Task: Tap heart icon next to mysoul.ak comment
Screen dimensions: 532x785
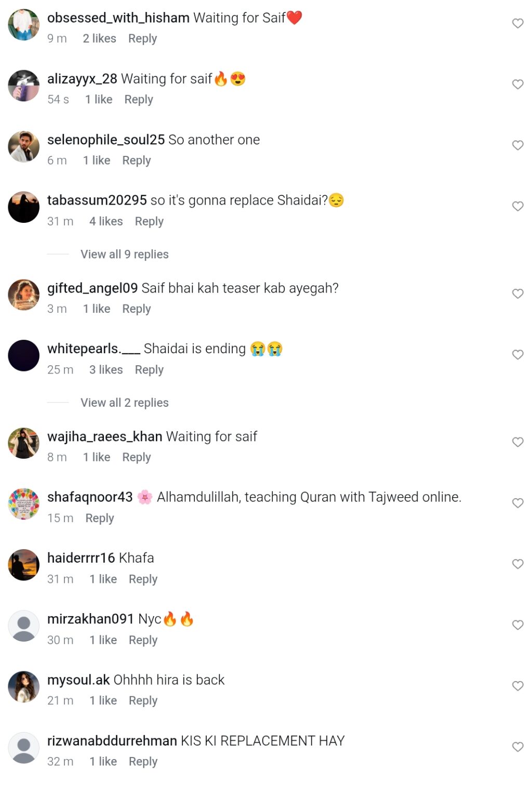Action: 517,686
